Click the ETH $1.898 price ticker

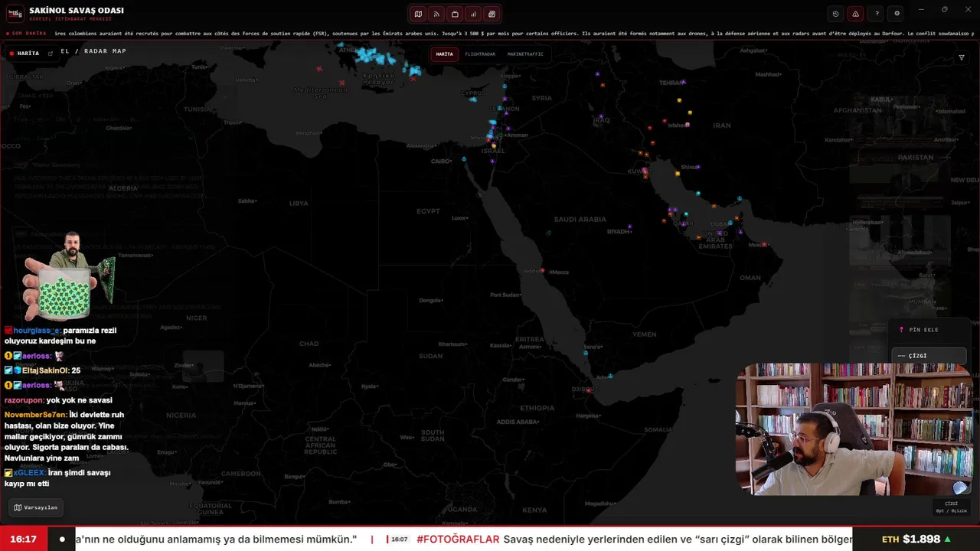point(916,539)
